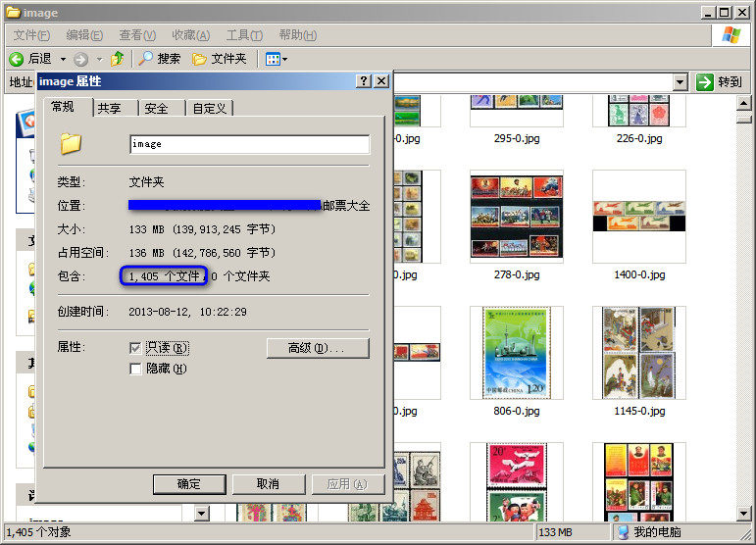Viewport: 756px width, 545px height.
Task: Click file name label 226-0.jpg
Action: [x=639, y=138]
